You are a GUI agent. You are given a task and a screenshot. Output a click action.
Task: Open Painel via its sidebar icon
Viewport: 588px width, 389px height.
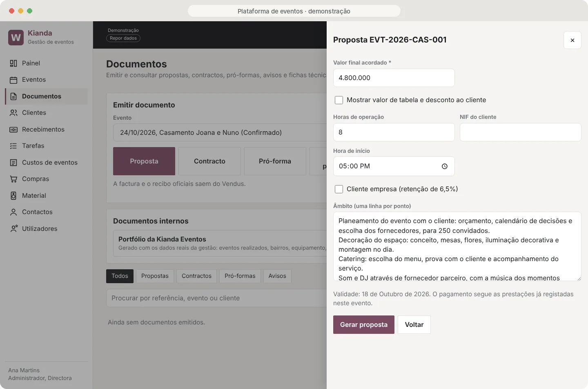(x=13, y=63)
